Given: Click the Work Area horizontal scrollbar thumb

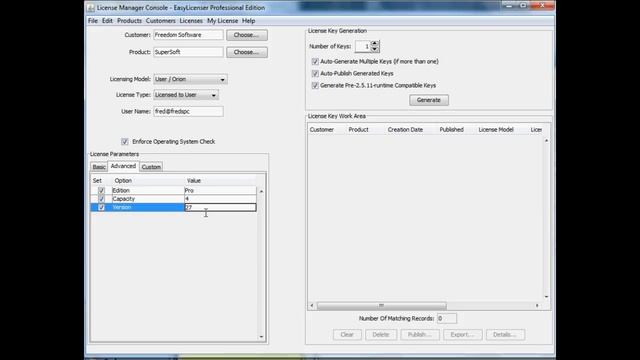Looking at the screenshot, I should [381, 306].
